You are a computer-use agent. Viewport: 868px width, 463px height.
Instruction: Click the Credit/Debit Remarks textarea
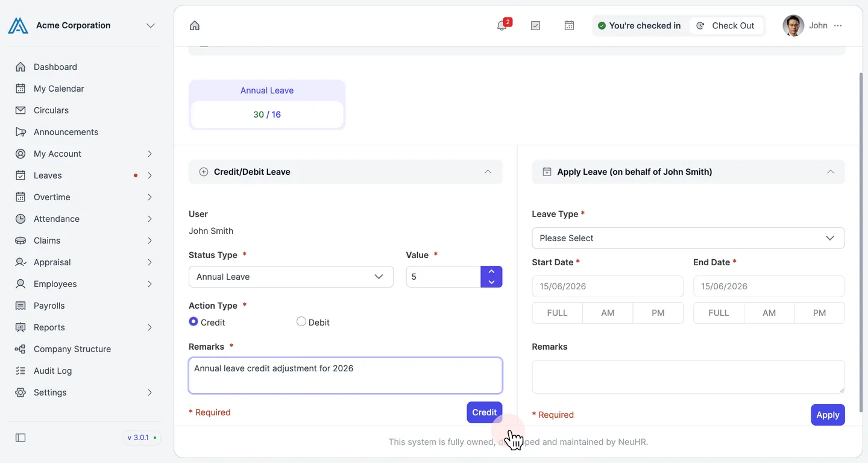pos(345,376)
